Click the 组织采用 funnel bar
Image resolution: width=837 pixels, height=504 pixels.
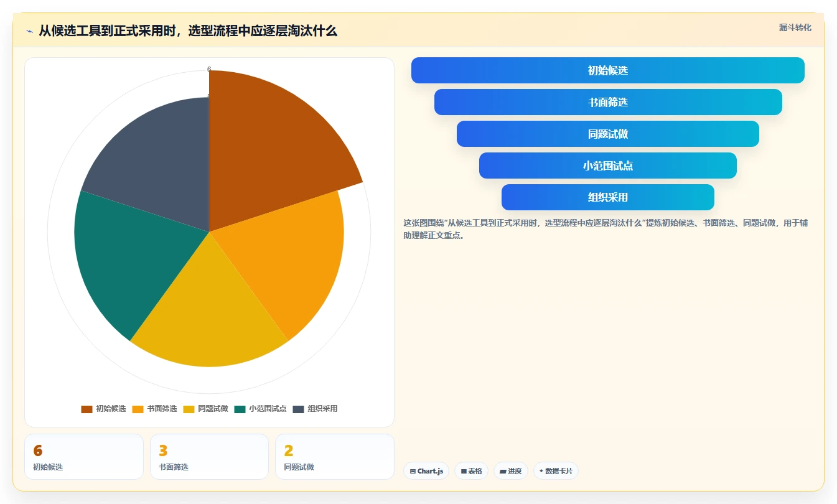pos(607,197)
